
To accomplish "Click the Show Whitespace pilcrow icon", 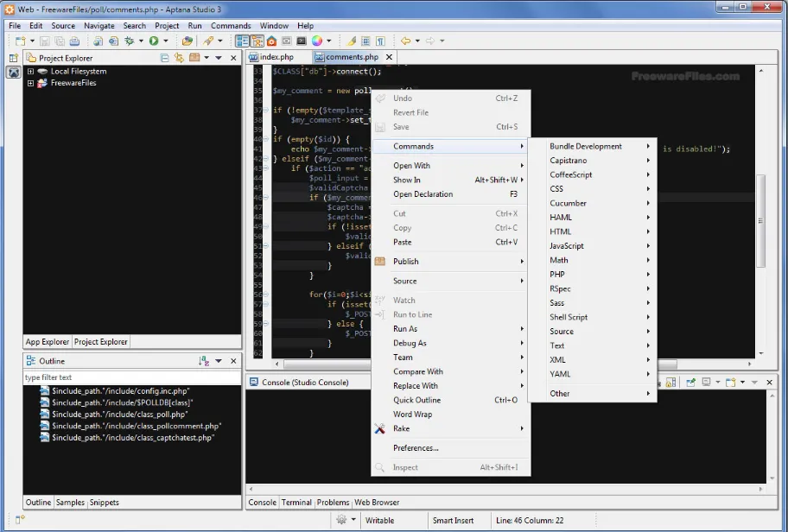I will [x=380, y=41].
